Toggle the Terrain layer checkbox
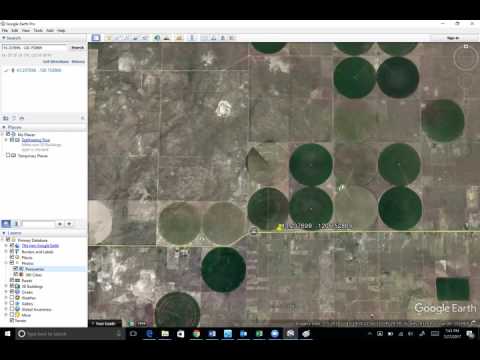This screenshot has height=360, width=480. tap(12, 320)
